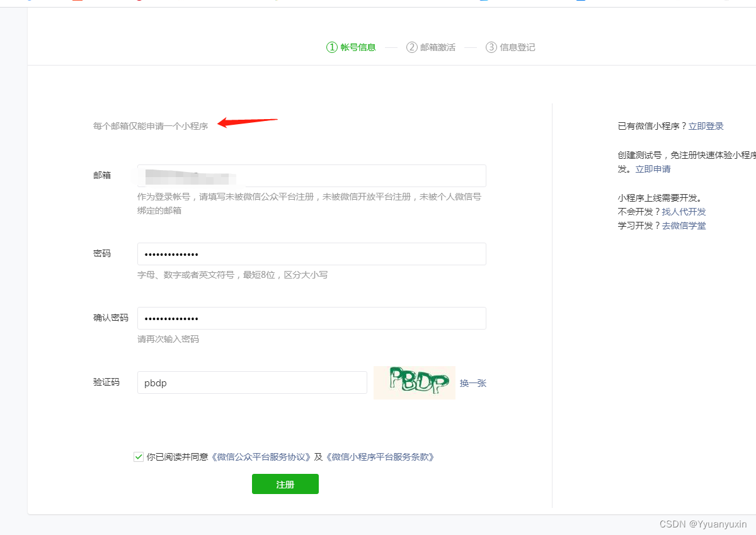Click the hint 请再次输入密码
This screenshot has height=535, width=756.
click(168, 339)
